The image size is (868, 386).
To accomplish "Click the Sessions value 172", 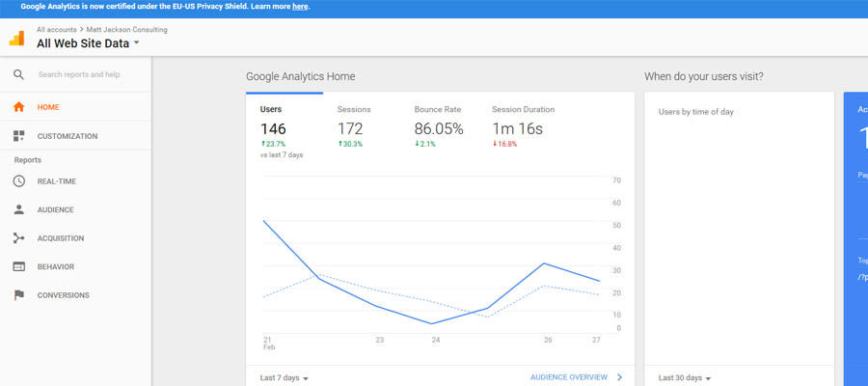I will coord(350,129).
